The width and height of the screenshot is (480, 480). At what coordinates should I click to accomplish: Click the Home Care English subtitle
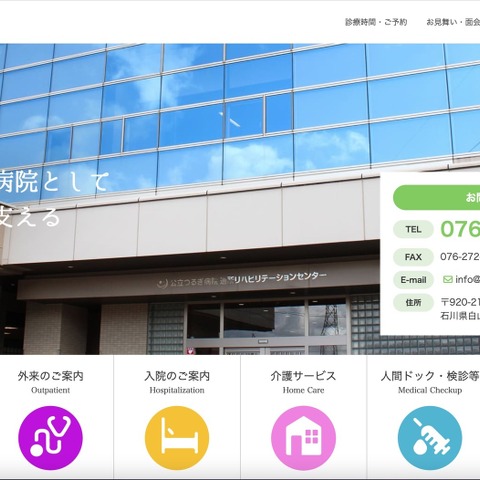click(x=303, y=390)
